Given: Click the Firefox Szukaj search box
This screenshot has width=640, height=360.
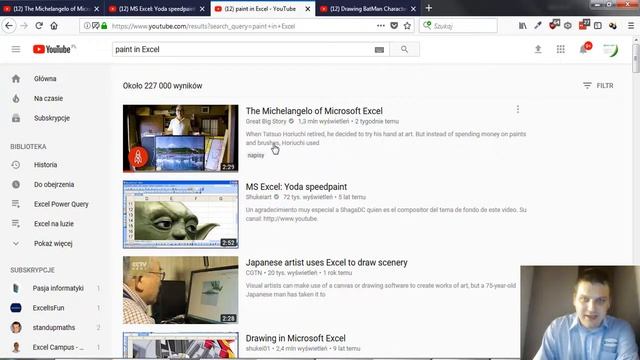Looking at the screenshot, I should [458, 26].
